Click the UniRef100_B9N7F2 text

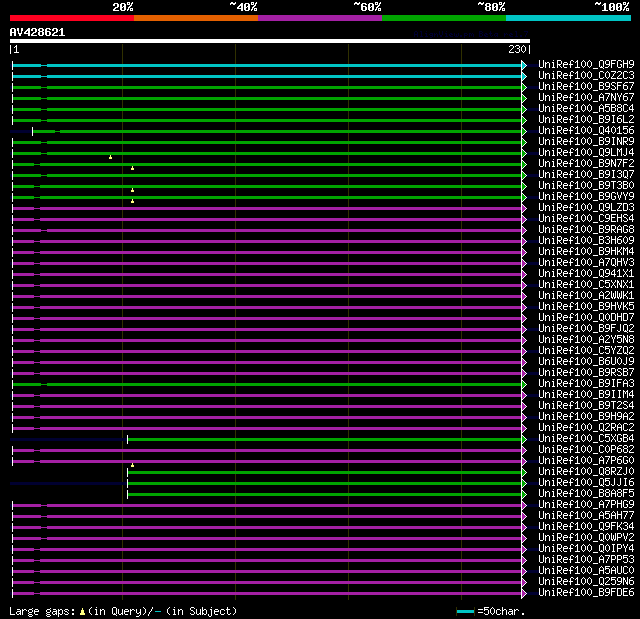click(x=586, y=164)
